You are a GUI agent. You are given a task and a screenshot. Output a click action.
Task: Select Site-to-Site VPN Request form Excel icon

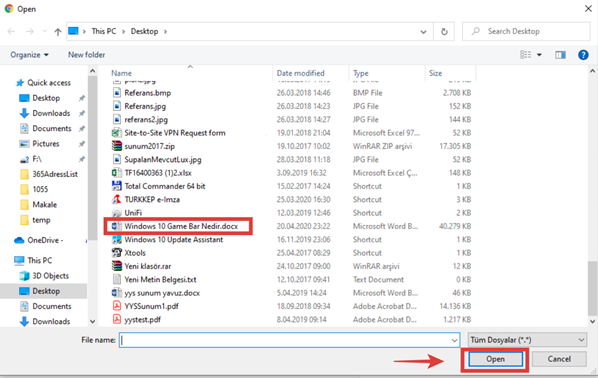point(117,133)
